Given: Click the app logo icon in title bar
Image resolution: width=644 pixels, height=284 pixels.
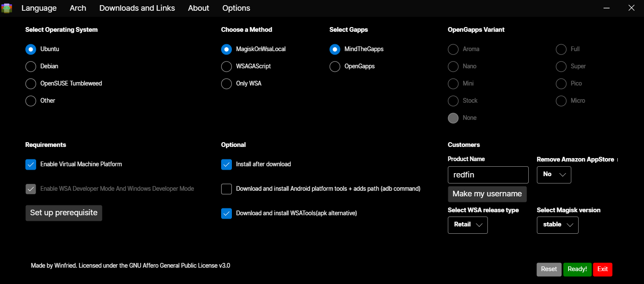Looking at the screenshot, I should [7, 8].
